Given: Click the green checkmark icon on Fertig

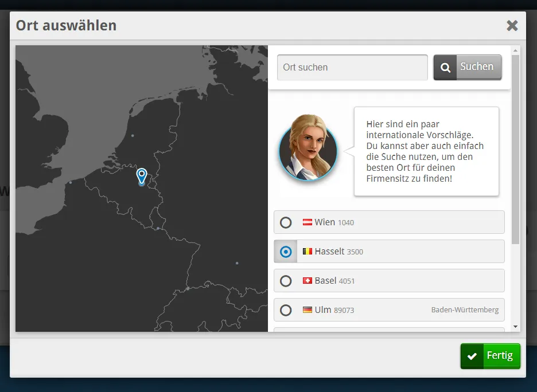Looking at the screenshot, I should (x=472, y=356).
